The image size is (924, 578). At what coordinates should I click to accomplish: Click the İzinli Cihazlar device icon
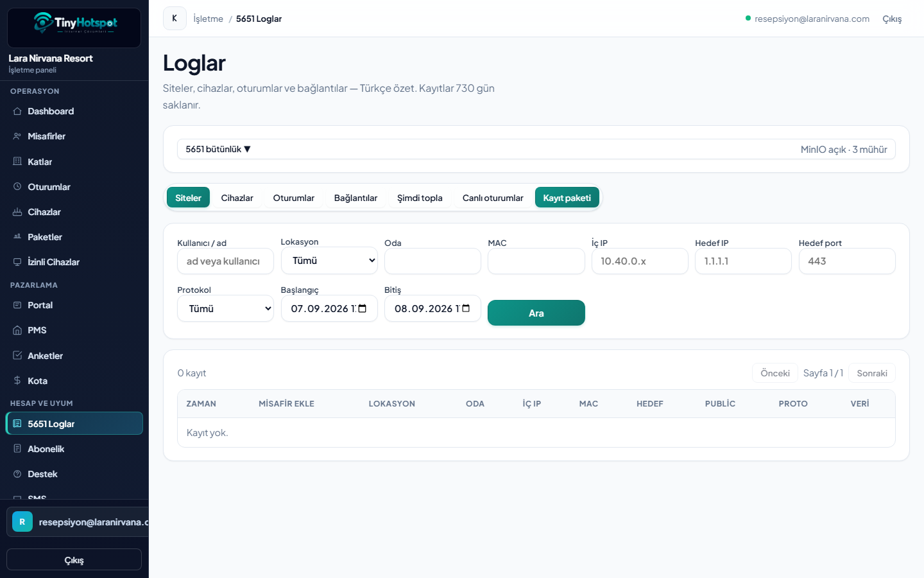[x=17, y=262]
